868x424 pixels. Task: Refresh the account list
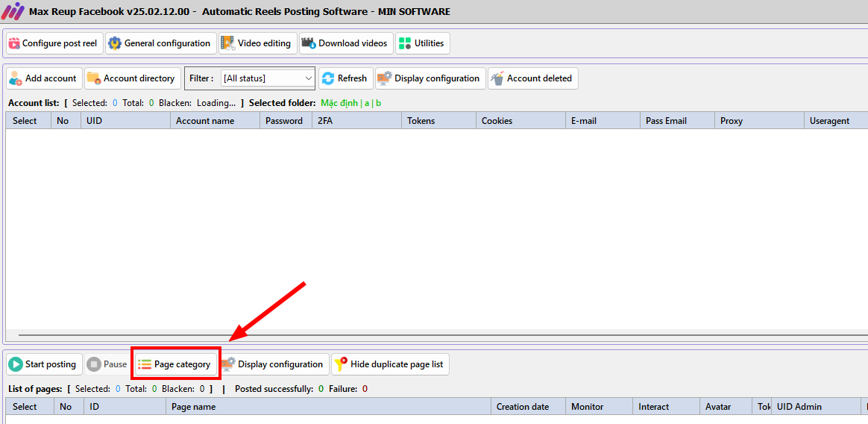tap(345, 78)
